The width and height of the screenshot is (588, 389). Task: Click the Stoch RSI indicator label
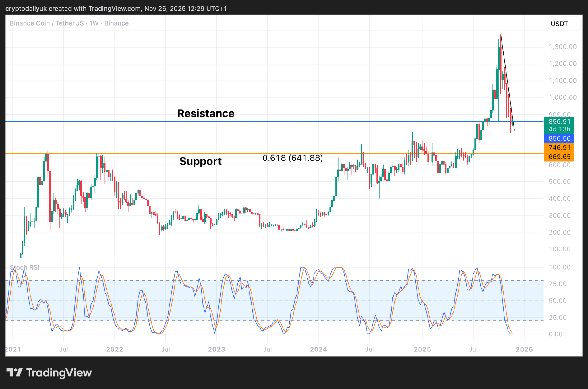tap(25, 267)
